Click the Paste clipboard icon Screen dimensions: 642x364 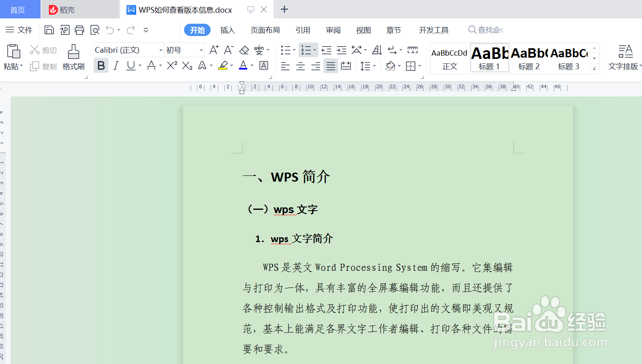(x=13, y=52)
